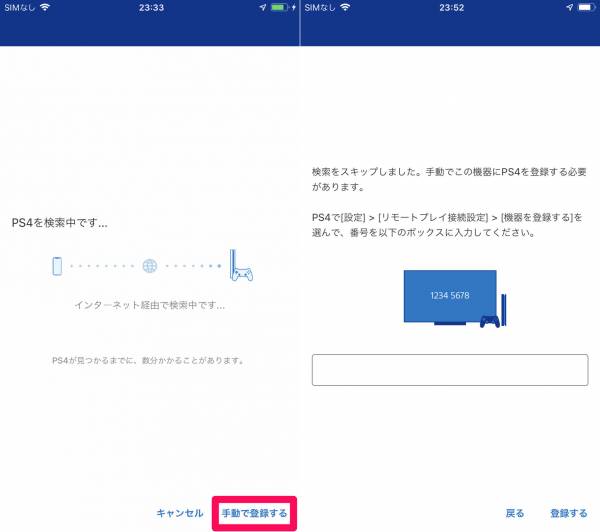This screenshot has width=600, height=532.
Task: Tap the 23:52 clock in status bar
Action: coord(452,8)
